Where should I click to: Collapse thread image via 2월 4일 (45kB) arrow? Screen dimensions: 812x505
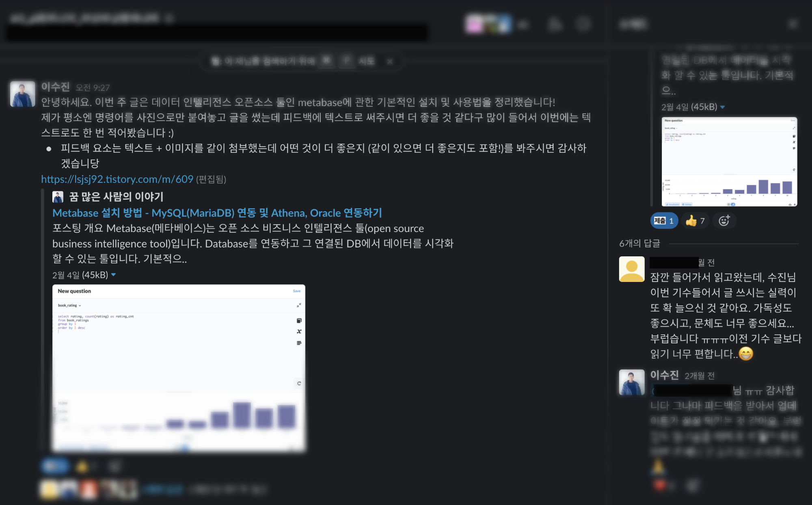pos(723,107)
